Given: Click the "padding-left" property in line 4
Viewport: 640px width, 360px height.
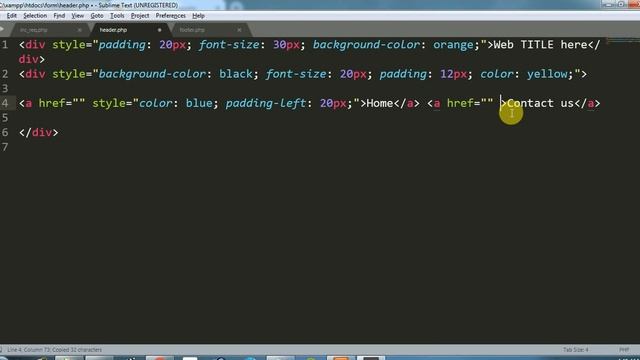Looking at the screenshot, I should tap(266, 103).
